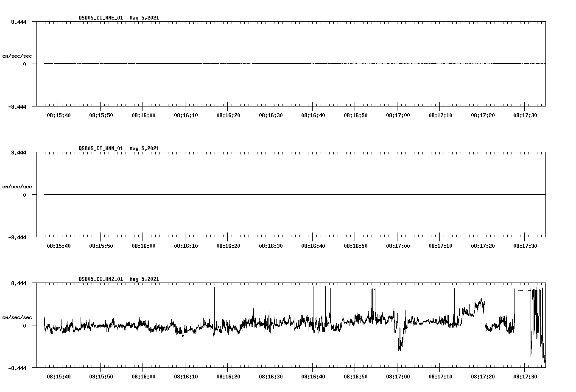
Task: Click the flat HNN waveform trace line
Action: click(254, 194)
